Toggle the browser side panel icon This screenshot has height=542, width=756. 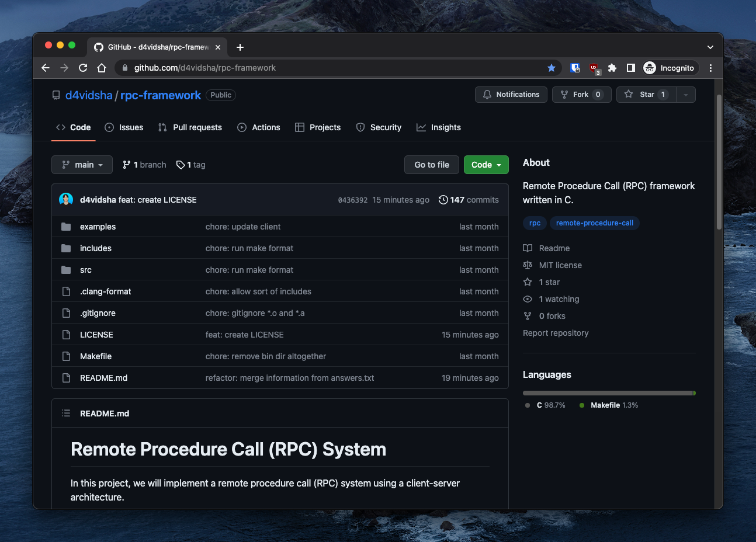631,68
